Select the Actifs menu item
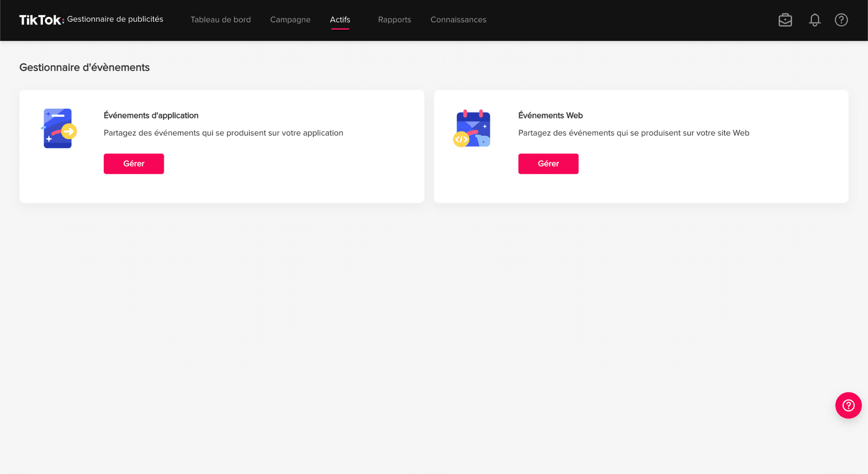The image size is (868, 474). [x=340, y=19]
